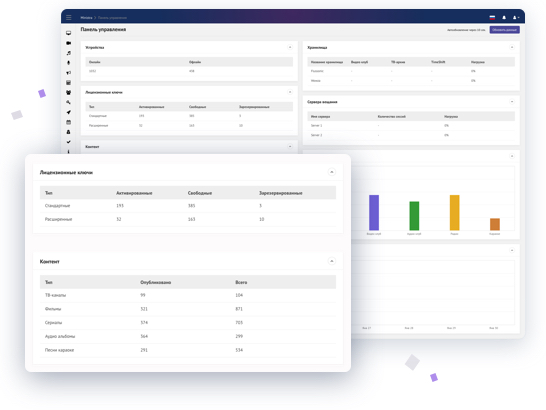Click the Server 1 row in Сервера вещания
The height and width of the screenshot is (410, 546).
click(411, 125)
